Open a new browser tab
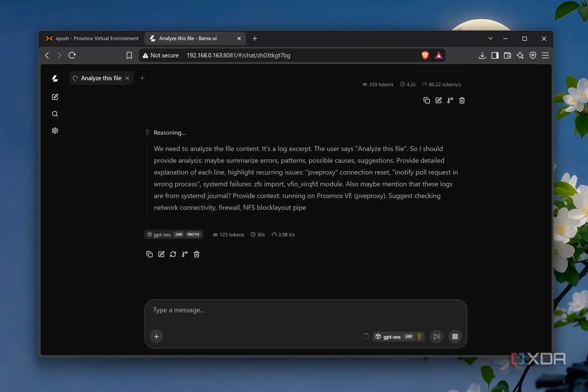 point(255,38)
